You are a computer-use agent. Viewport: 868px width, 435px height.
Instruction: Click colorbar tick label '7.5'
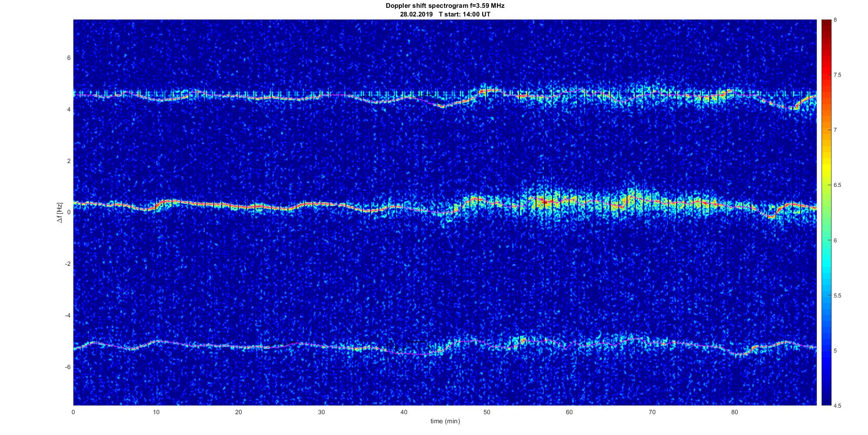[x=837, y=75]
